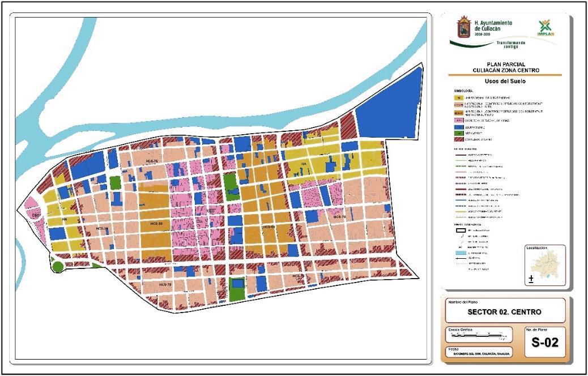Click the north arrow symbol in Localización box
Image resolution: width=588 pixels, height=376 pixels.
tap(531, 280)
